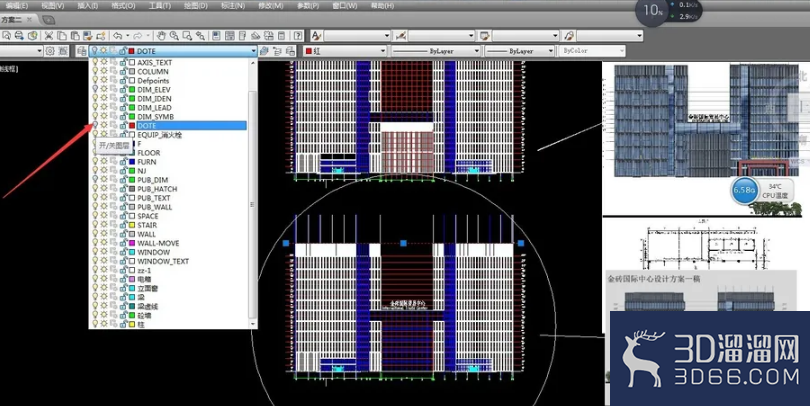
Task: Select the Zoom Window tool
Action: 187,36
